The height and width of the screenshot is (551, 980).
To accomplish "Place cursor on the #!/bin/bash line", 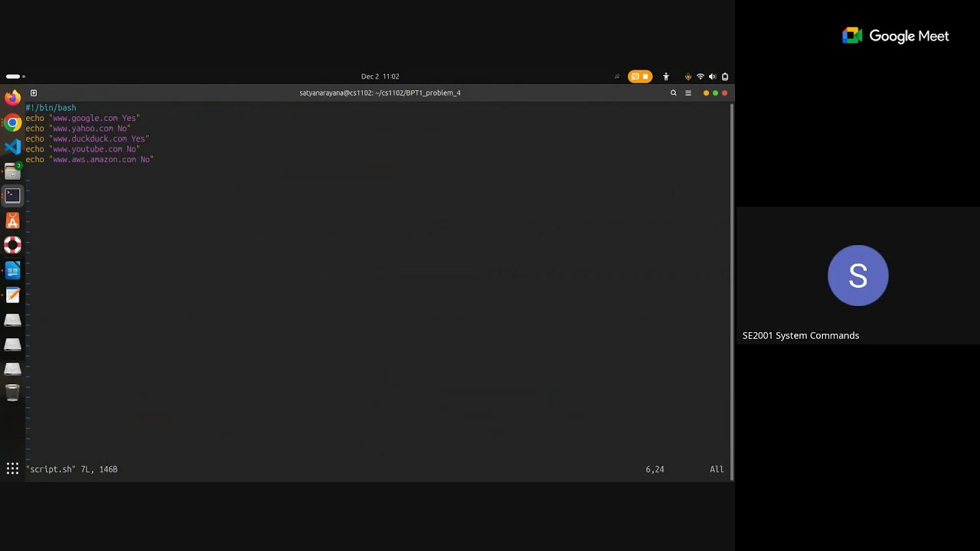I will point(51,108).
